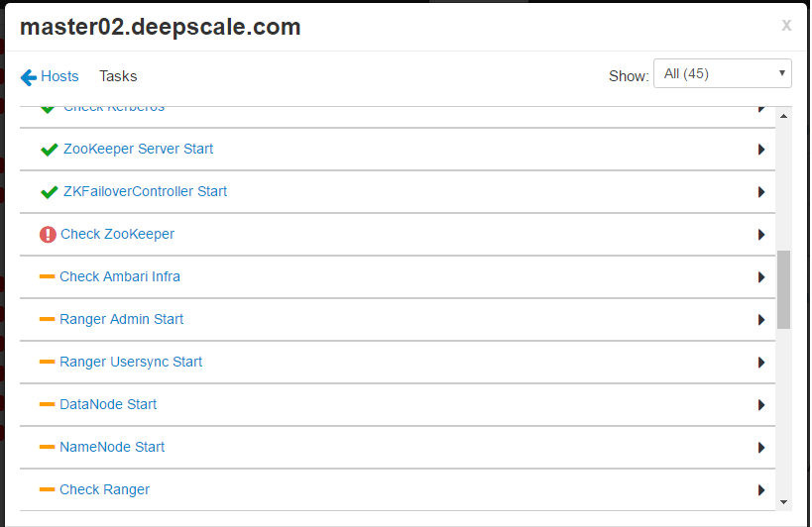This screenshot has height=527, width=812.
Task: Click the red error icon beside Check ZooKeeper
Action: click(x=48, y=235)
